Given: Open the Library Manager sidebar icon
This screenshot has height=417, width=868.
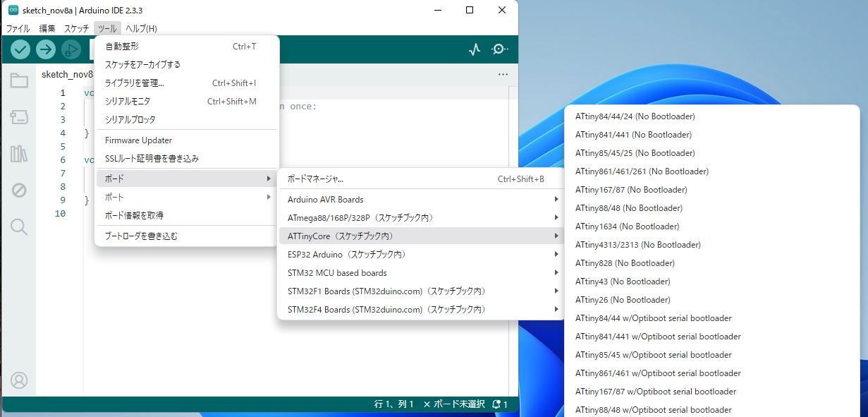Looking at the screenshot, I should (19, 154).
